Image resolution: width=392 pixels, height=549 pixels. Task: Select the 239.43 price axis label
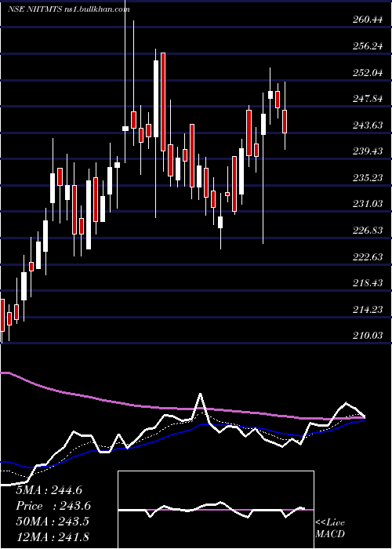(x=368, y=151)
